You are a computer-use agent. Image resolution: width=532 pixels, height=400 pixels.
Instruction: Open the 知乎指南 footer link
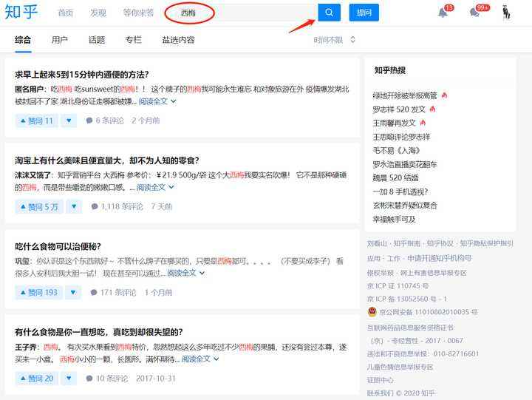(406, 243)
